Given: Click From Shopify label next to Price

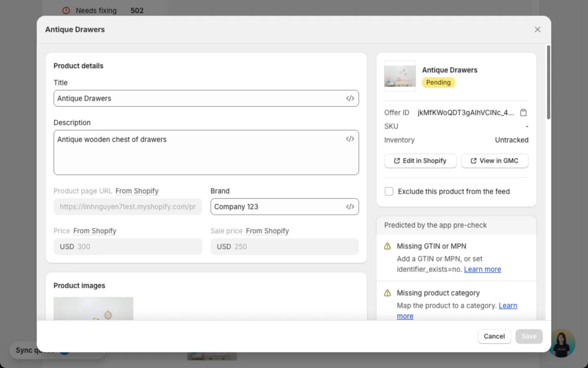Looking at the screenshot, I should pyautogui.click(x=95, y=231).
